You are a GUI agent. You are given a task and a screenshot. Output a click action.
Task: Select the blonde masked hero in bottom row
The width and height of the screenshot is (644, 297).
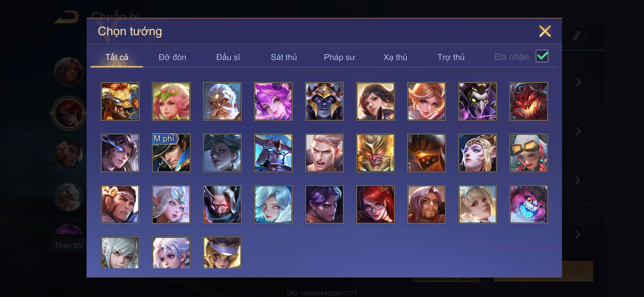tap(222, 253)
